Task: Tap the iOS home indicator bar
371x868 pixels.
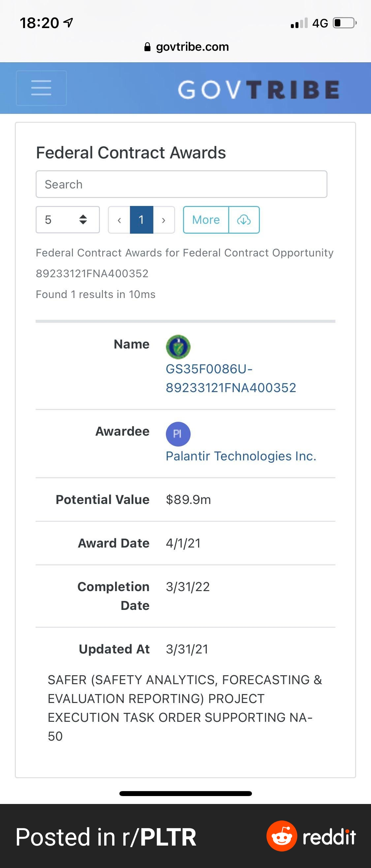Action: point(185,793)
